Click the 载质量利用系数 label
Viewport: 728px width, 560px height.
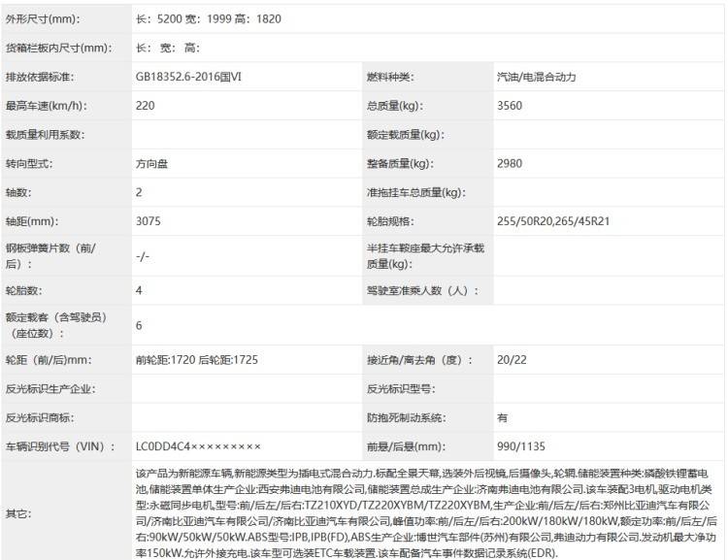point(45,135)
